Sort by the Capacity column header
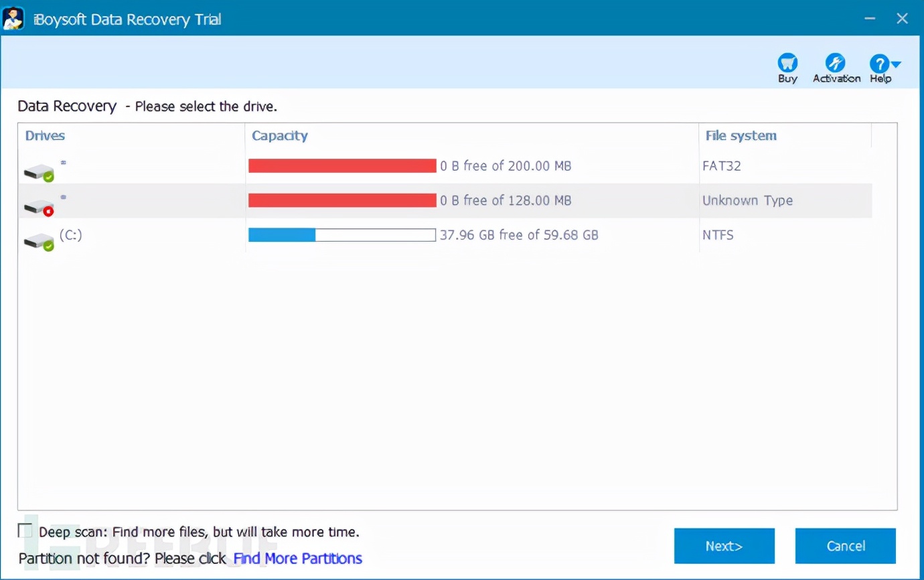The height and width of the screenshot is (580, 924). (279, 135)
